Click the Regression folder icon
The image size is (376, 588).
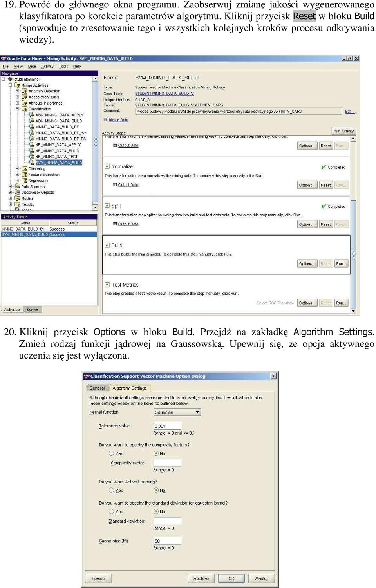(24, 180)
